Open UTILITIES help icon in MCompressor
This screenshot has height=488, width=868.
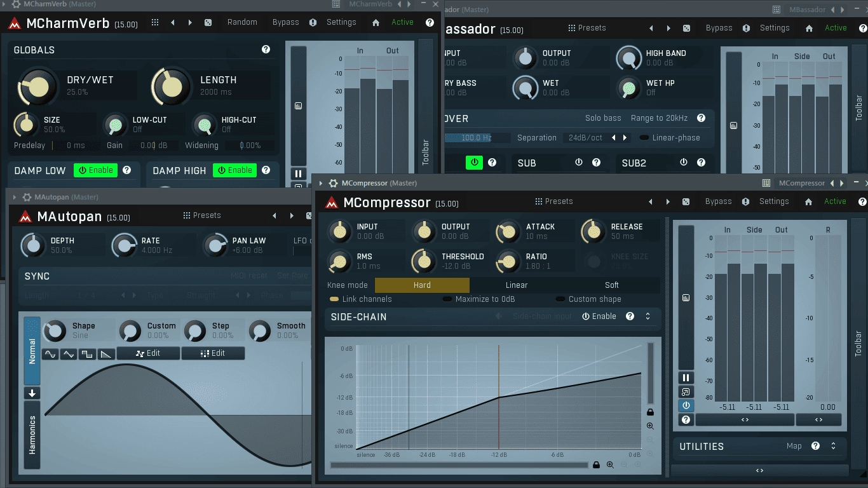(815, 446)
